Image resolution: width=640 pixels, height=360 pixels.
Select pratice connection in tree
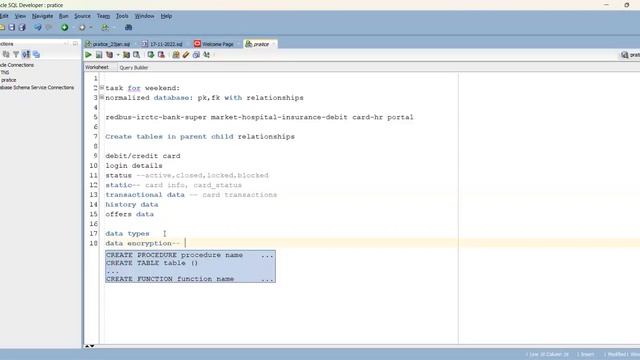9,80
